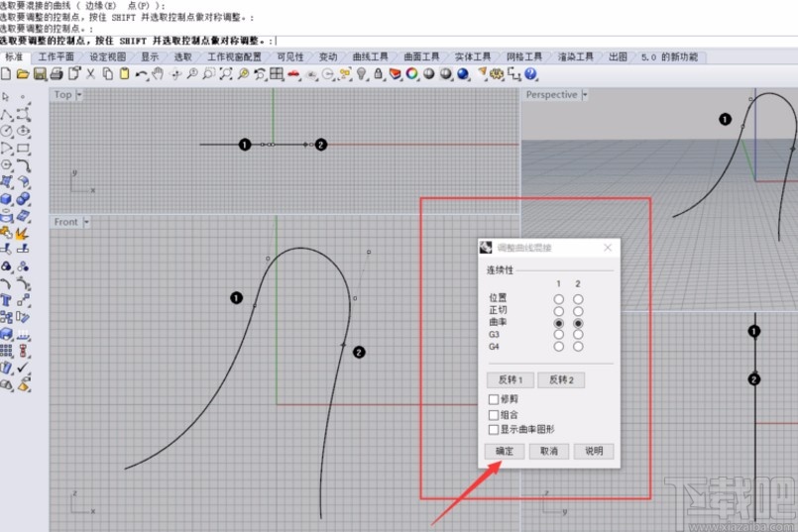Image resolution: width=798 pixels, height=532 pixels.
Task: Select 正切 continuity for curve 2
Action: pos(578,311)
